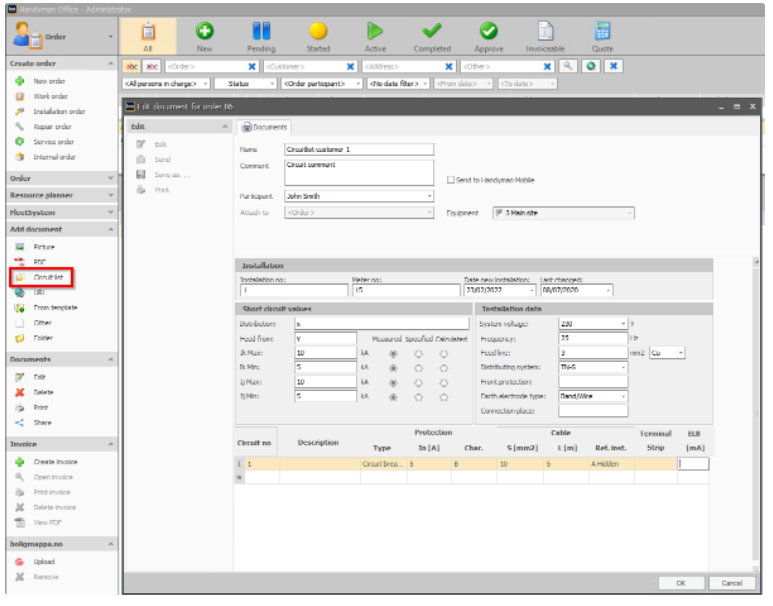773x606 pixels.
Task: Enable Send to Handyman Mobile checkbox
Action: [x=451, y=180]
